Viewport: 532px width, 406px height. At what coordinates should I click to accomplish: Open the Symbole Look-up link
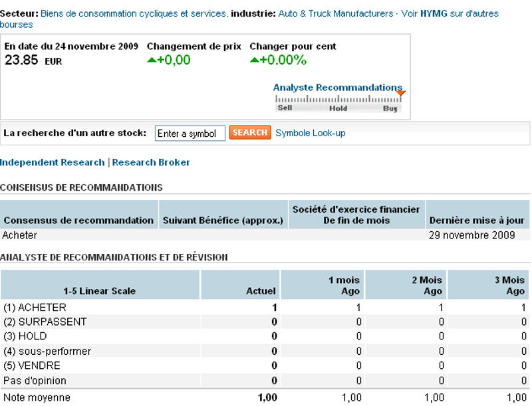pyautogui.click(x=311, y=133)
